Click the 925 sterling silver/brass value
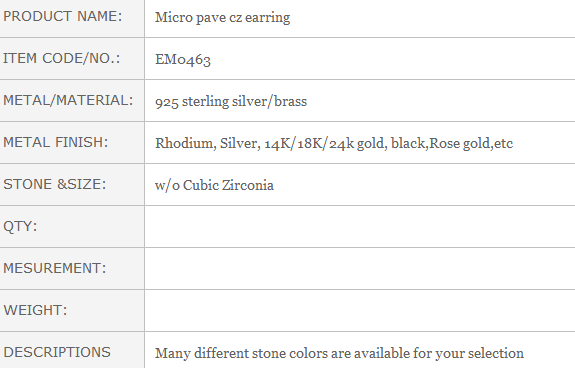This screenshot has width=575, height=368. (x=231, y=101)
